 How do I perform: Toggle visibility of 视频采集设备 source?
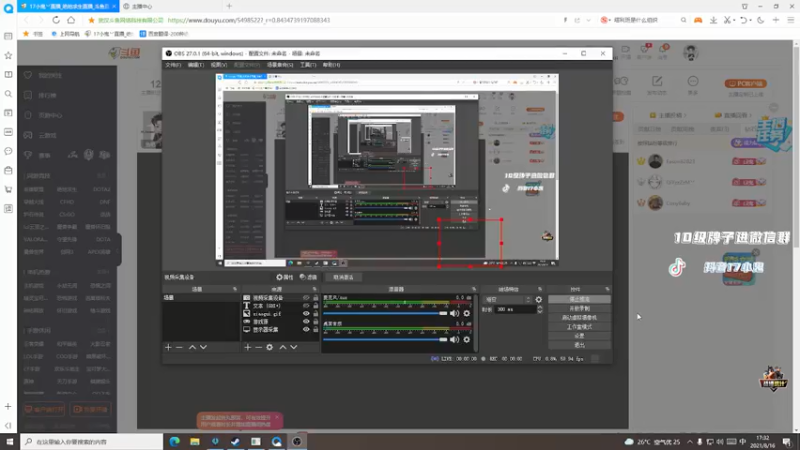point(306,297)
